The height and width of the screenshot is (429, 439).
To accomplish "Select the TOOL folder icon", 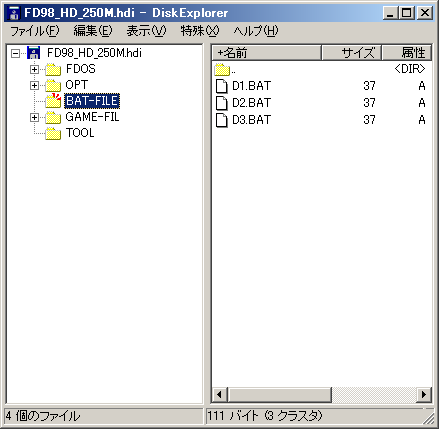I will [53, 133].
